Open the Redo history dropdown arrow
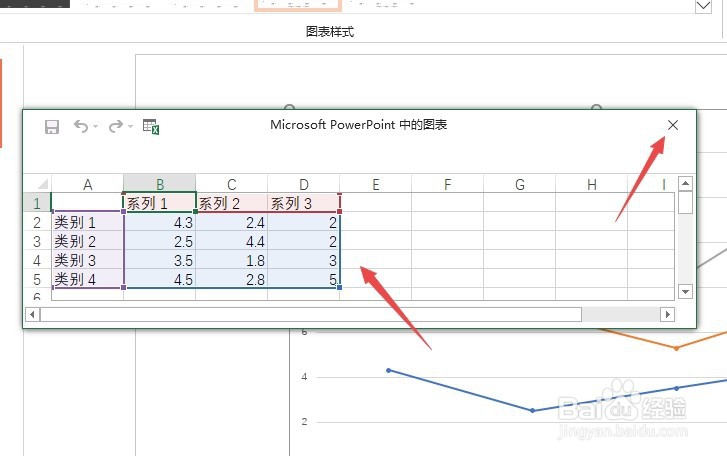Screen dimensions: 727x456 pyautogui.click(x=130, y=126)
